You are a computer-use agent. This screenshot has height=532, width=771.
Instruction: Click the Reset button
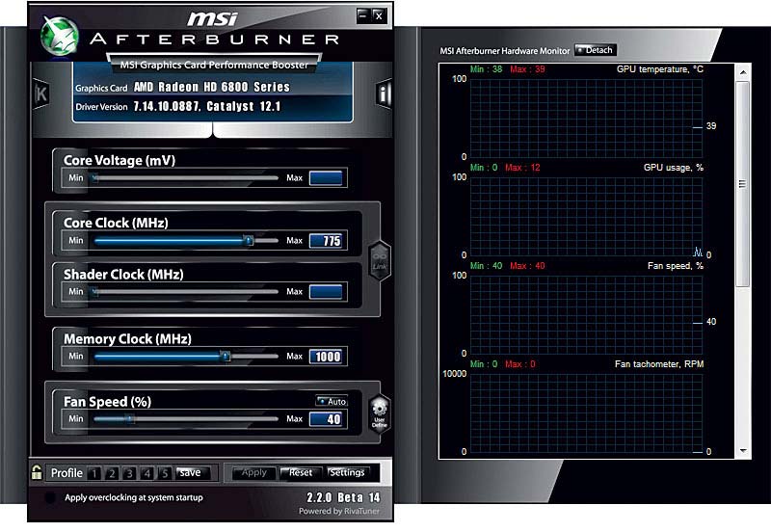pos(301,472)
